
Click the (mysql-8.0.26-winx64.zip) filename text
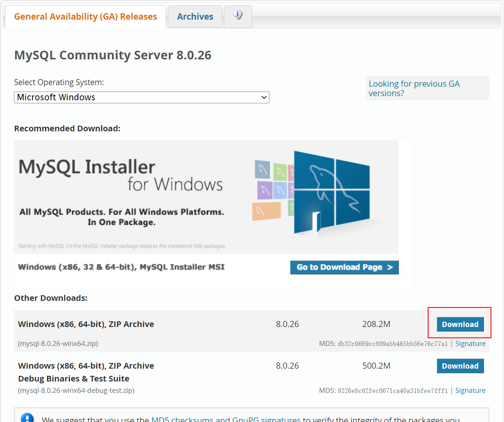[58, 344]
